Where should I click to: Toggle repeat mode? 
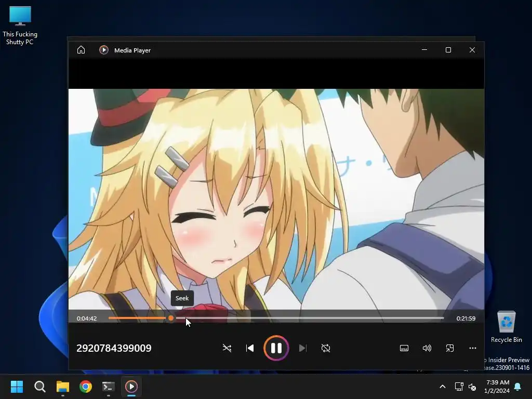coord(326,348)
